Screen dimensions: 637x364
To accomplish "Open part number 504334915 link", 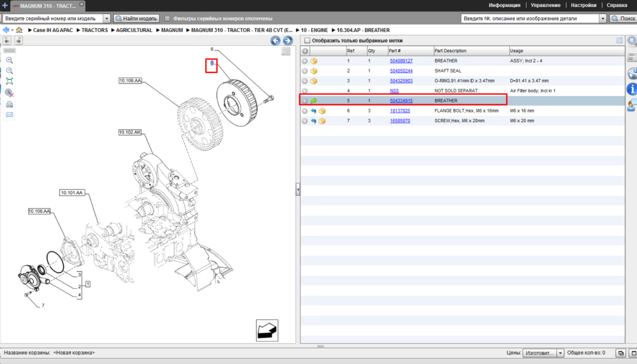I will point(401,101).
